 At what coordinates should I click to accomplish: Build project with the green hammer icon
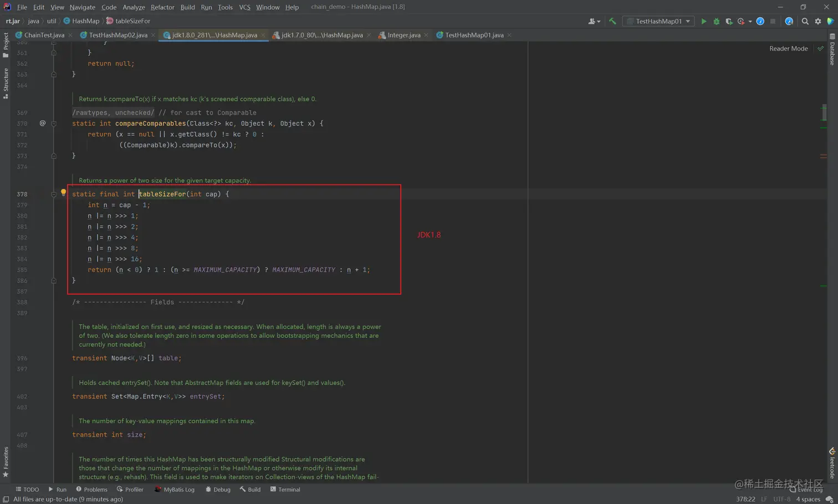point(612,21)
